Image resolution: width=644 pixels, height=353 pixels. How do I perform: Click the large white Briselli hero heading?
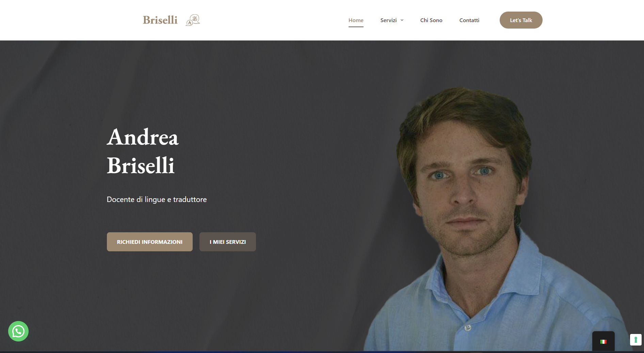[141, 166]
